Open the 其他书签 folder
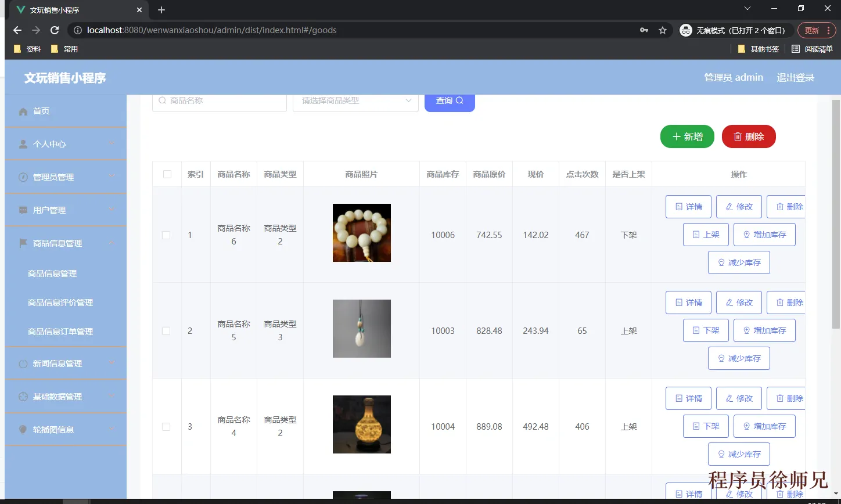The height and width of the screenshot is (504, 841). [x=758, y=49]
